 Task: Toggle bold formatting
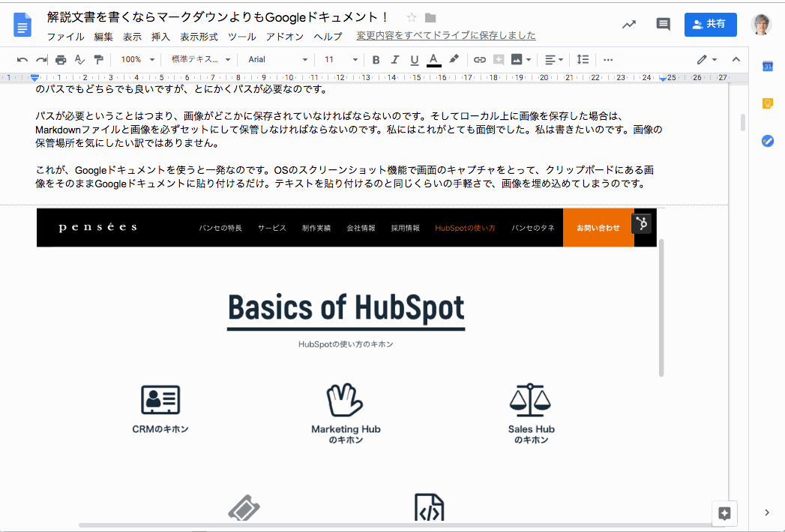376,60
